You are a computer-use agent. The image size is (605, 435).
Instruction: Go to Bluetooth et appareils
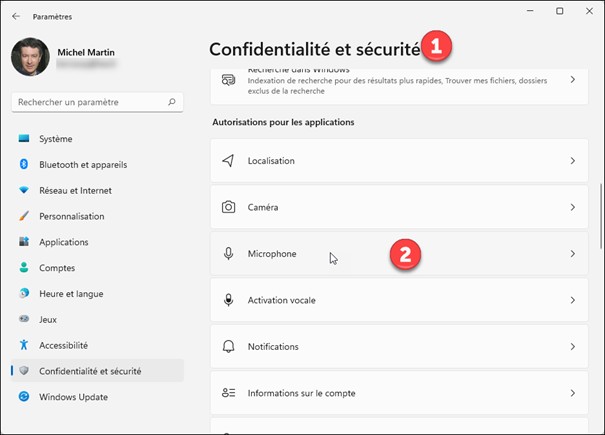pos(82,165)
